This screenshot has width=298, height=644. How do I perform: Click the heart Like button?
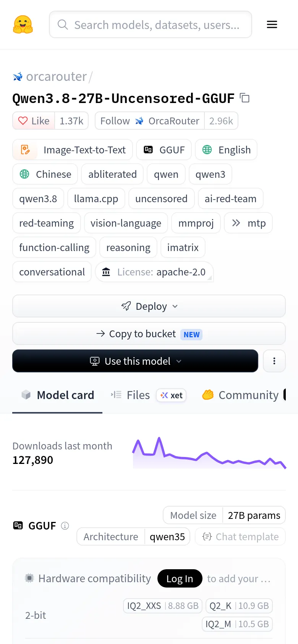coord(34,121)
